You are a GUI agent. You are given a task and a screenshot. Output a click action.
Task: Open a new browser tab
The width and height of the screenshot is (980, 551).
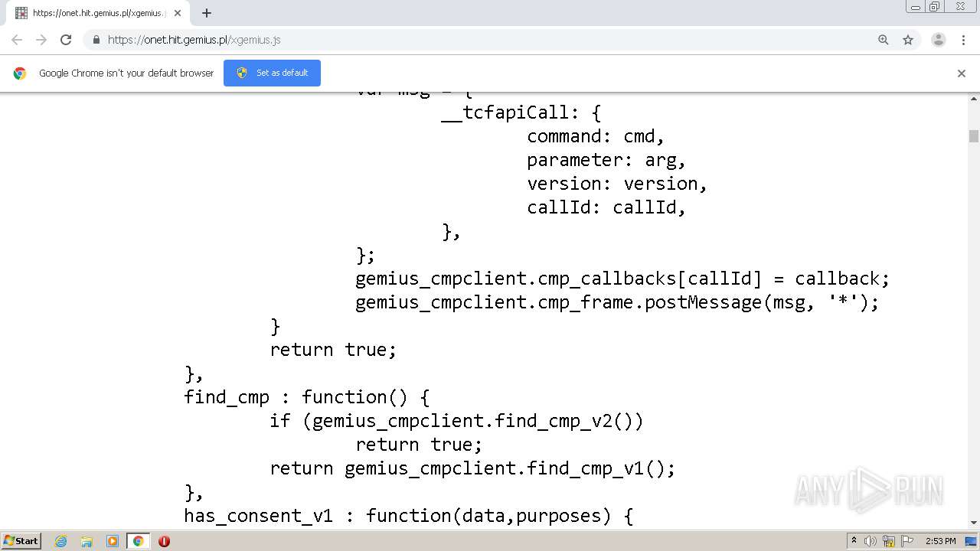tap(206, 13)
